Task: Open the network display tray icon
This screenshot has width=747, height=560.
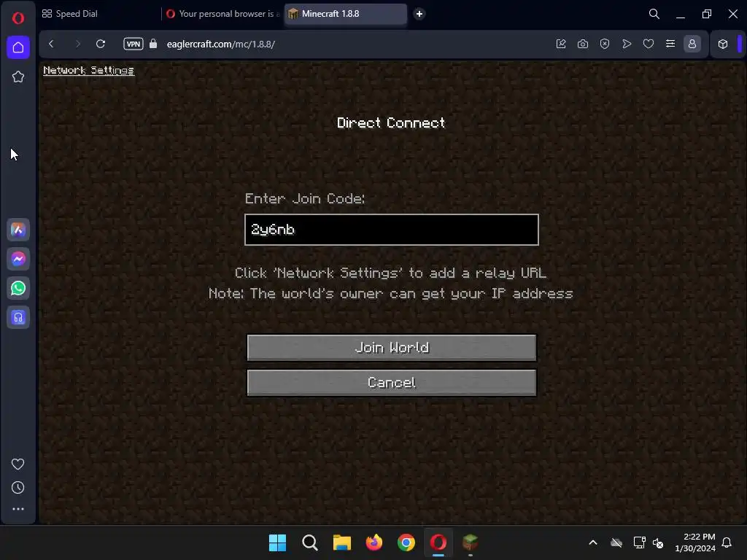Action: point(639,542)
